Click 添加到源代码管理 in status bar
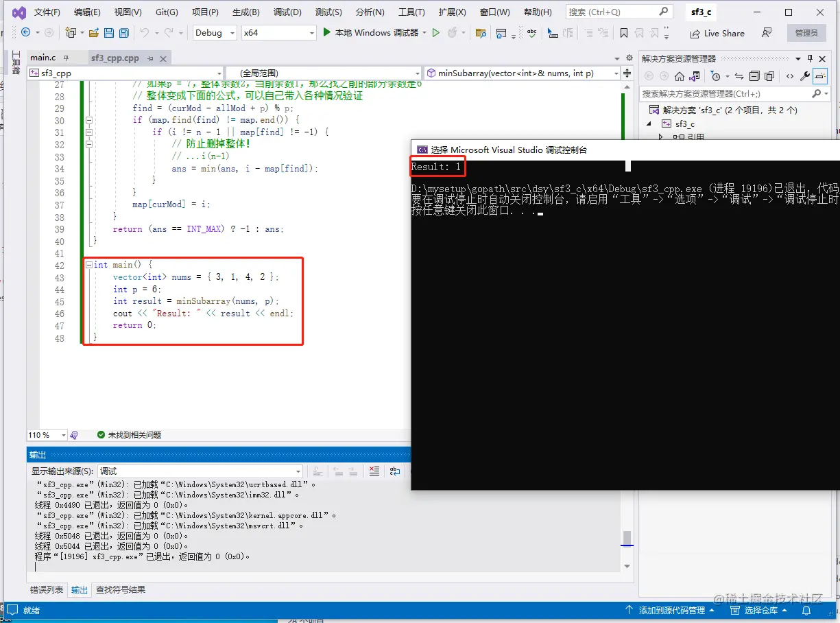 point(670,610)
